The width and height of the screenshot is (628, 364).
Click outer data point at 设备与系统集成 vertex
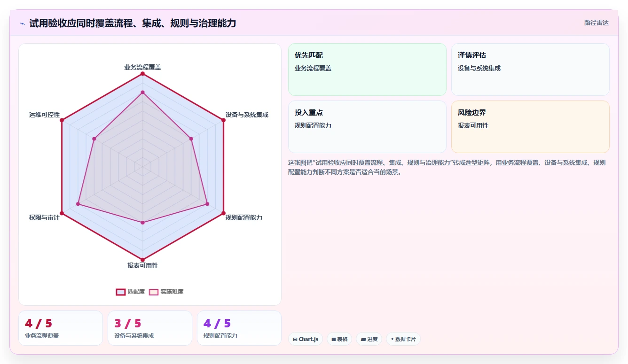coord(223,120)
